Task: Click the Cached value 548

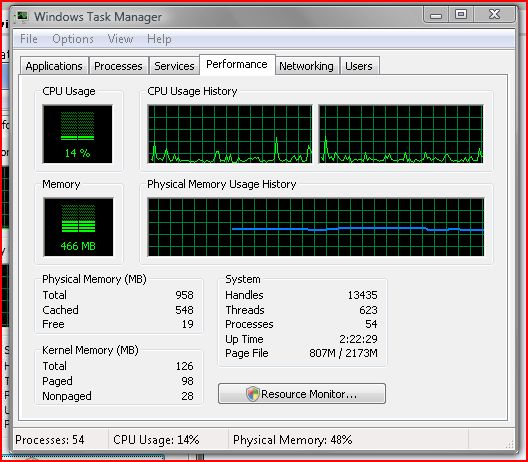Action: [x=184, y=310]
